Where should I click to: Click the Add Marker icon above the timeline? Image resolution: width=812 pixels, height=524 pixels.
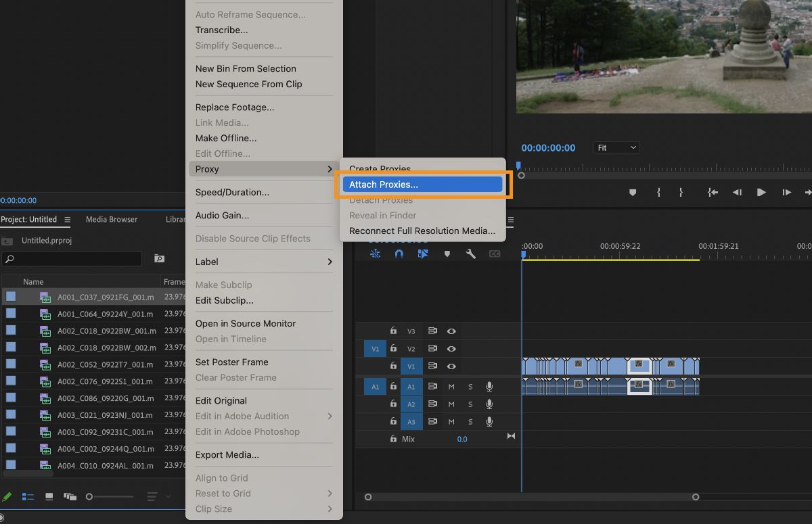447,254
